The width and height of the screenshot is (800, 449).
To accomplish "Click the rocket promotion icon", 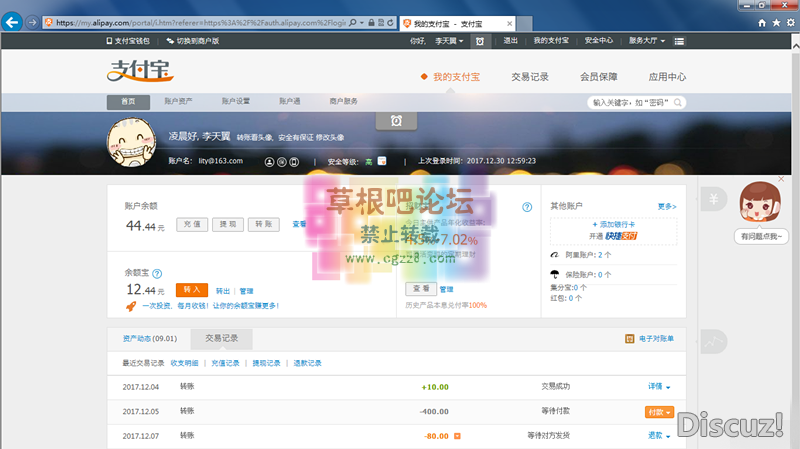I will [131, 306].
